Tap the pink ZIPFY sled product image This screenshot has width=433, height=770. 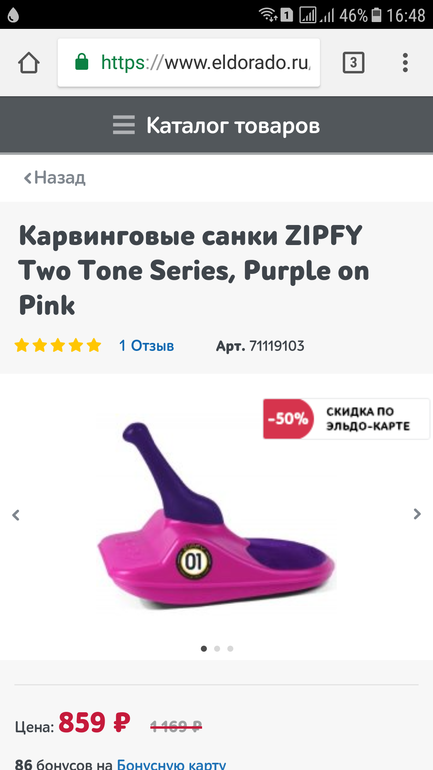tap(216, 516)
